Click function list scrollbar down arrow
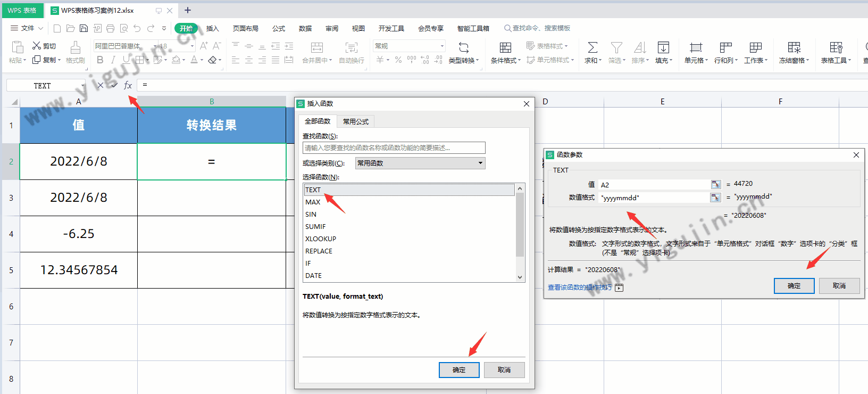868x394 pixels. pos(520,277)
